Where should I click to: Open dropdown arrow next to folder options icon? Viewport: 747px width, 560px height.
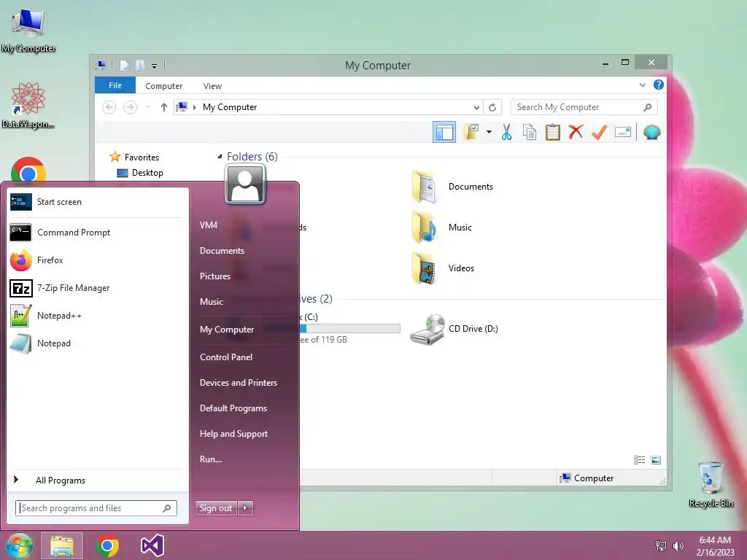point(489,132)
